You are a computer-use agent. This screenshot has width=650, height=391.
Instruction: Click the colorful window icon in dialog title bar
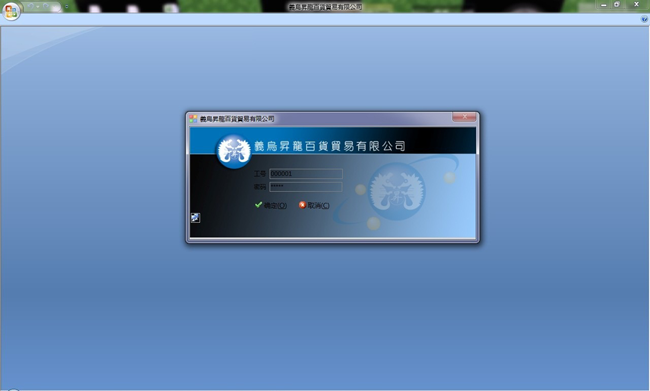193,119
